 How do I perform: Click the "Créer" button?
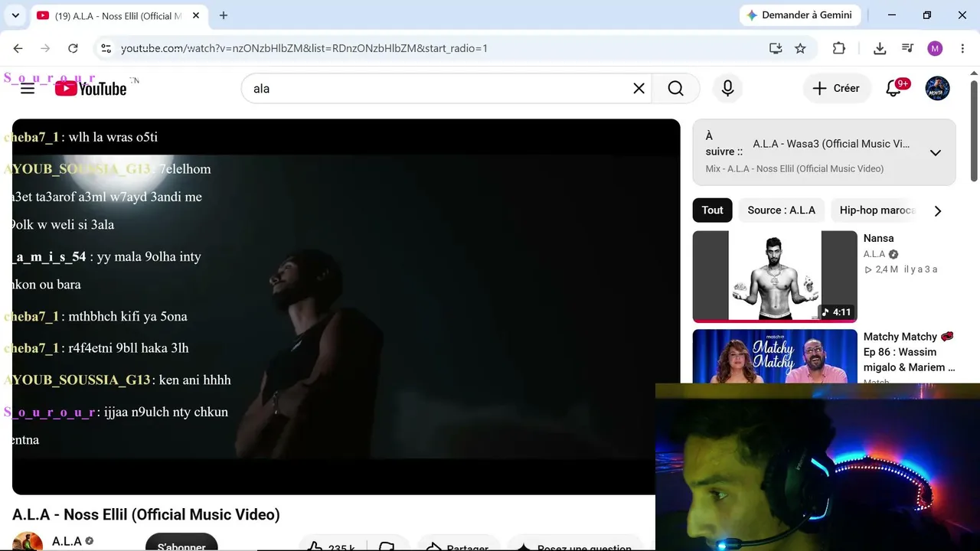pyautogui.click(x=837, y=89)
